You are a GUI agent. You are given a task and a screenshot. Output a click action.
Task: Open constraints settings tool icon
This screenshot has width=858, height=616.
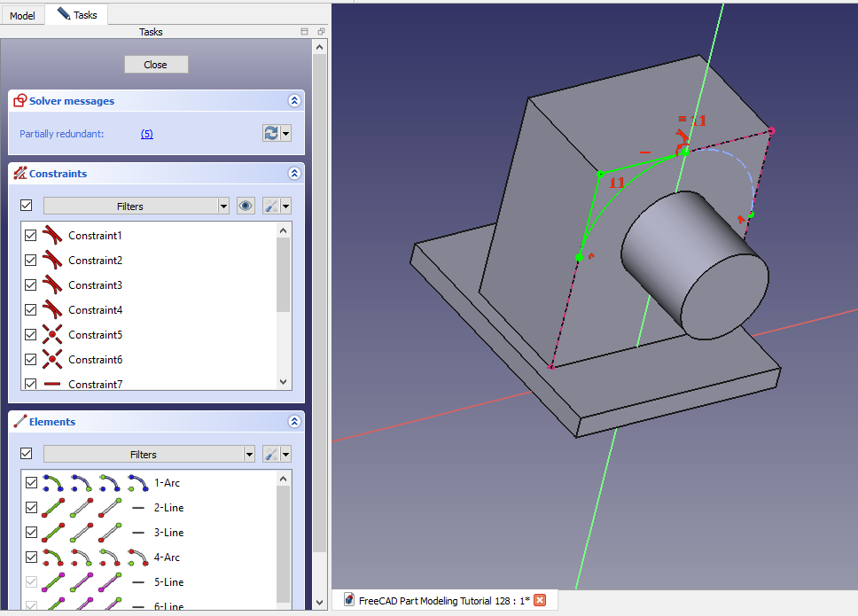[x=272, y=206]
